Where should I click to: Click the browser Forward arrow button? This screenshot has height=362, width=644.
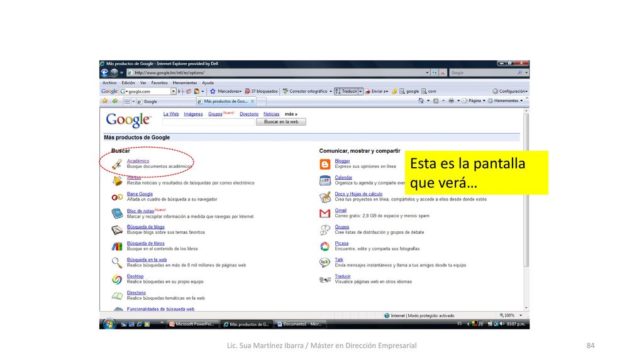[114, 73]
